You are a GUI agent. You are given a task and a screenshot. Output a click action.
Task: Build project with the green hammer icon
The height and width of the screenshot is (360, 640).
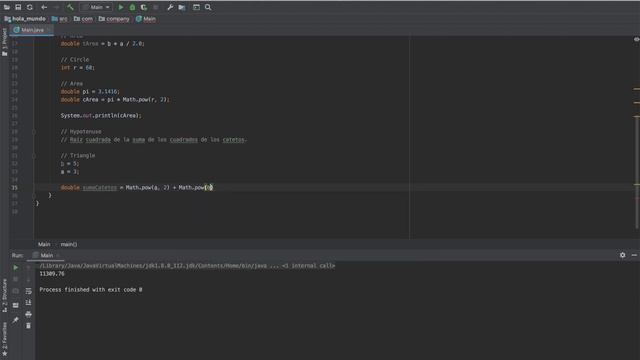(x=70, y=7)
